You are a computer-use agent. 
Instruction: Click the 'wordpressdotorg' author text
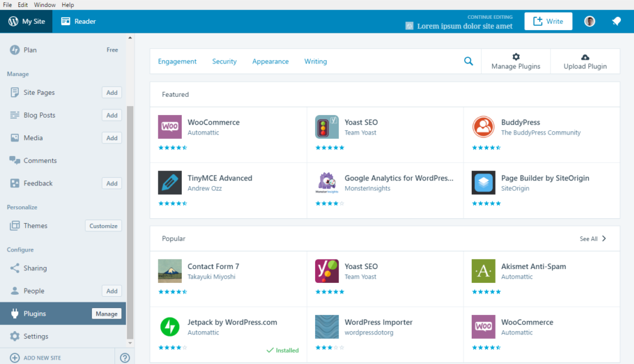(x=369, y=333)
